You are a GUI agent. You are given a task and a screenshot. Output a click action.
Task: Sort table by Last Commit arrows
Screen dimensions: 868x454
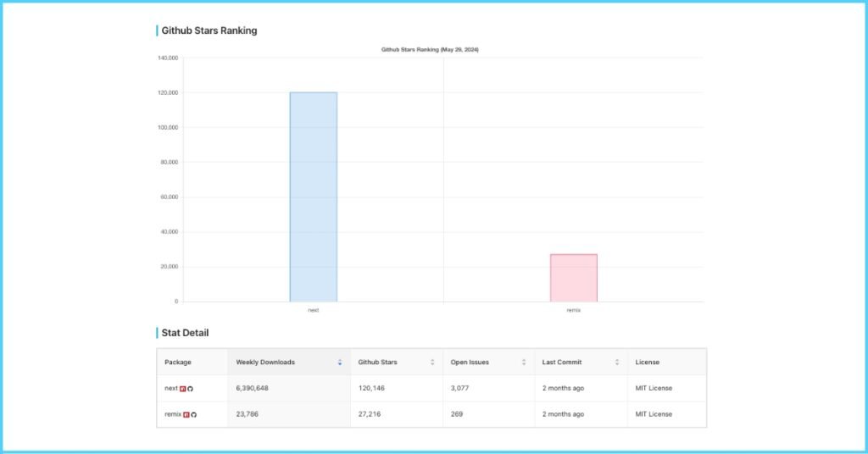pos(617,363)
